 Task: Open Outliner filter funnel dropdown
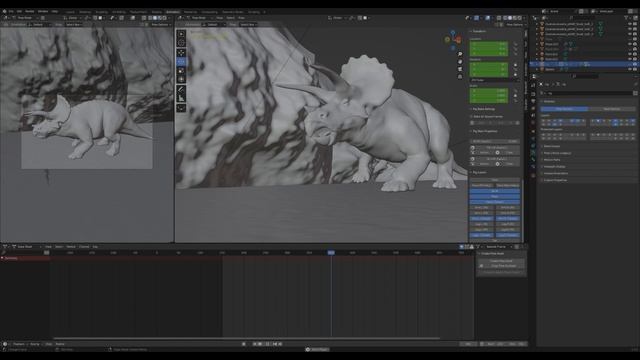(x=626, y=18)
